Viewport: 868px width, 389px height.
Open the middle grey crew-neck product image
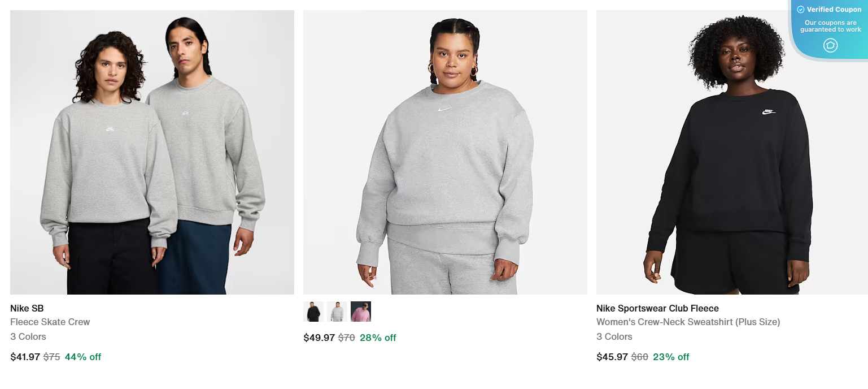[445, 152]
